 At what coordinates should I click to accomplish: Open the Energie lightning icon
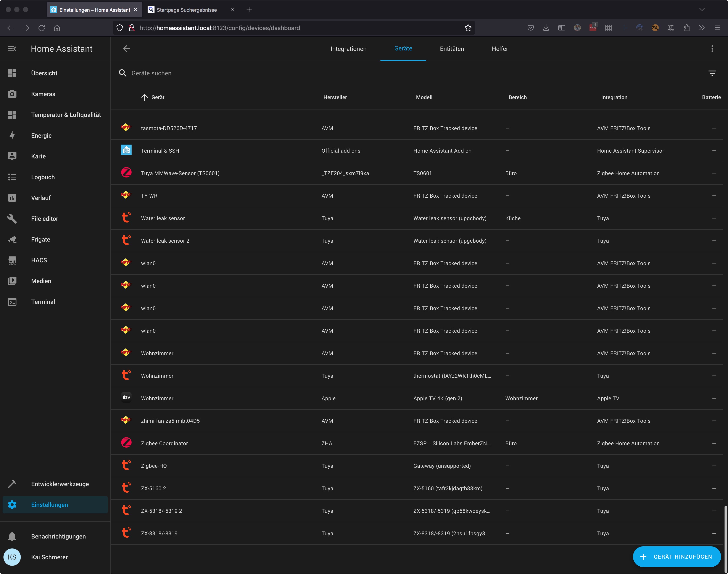pyautogui.click(x=12, y=135)
